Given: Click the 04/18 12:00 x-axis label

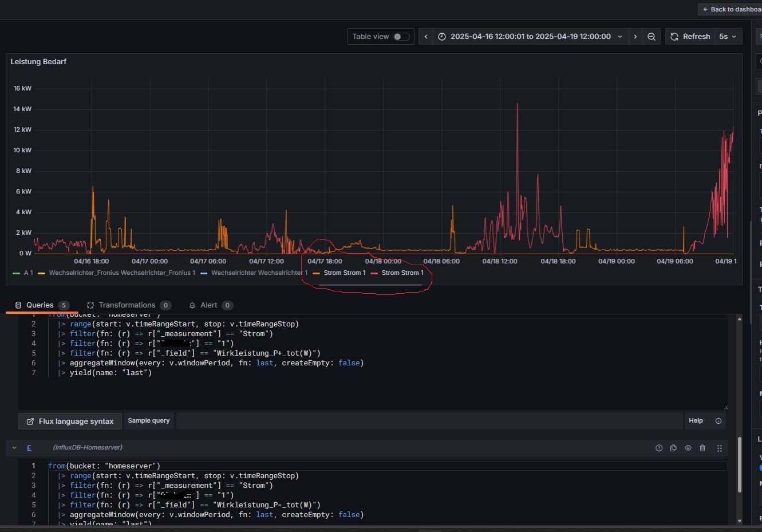Looking at the screenshot, I should [x=499, y=261].
